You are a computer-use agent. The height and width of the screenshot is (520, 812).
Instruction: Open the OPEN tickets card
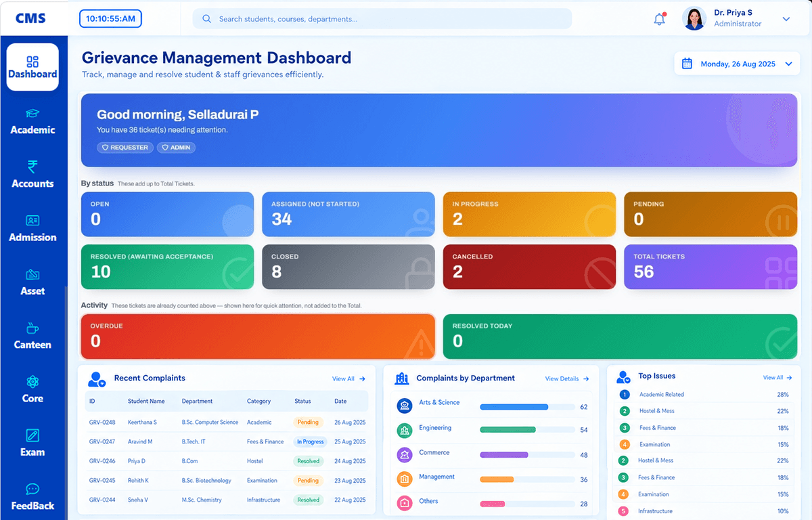[167, 214]
